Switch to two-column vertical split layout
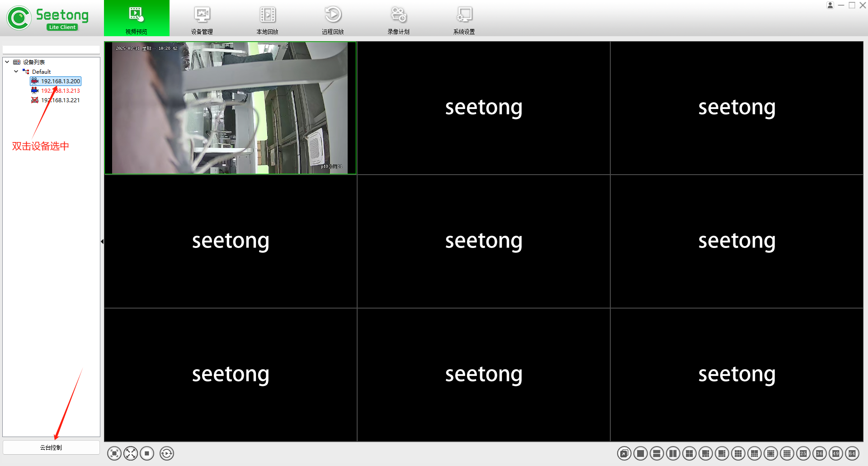This screenshot has height=466, width=868. 673,453
